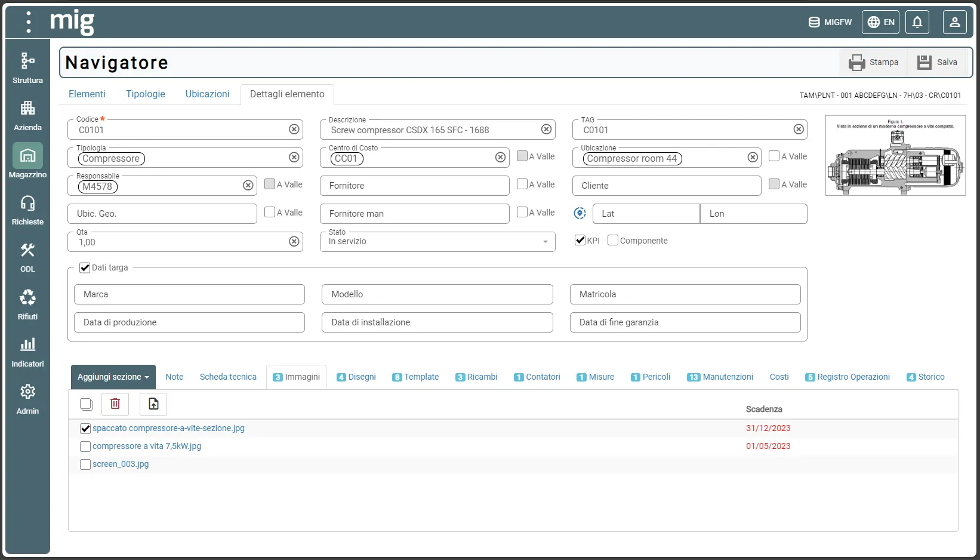Viewport: 980px width, 560px height.
Task: Switch to the Ubicazioni tab
Action: (x=207, y=94)
